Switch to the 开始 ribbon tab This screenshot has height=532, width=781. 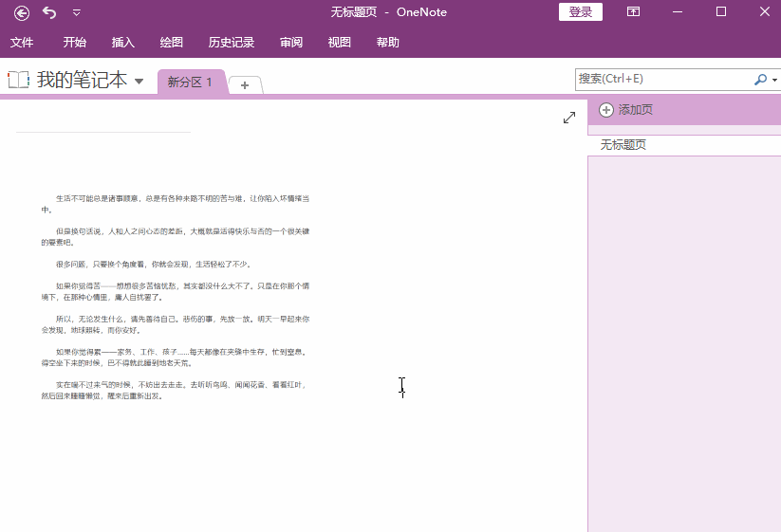tap(75, 43)
